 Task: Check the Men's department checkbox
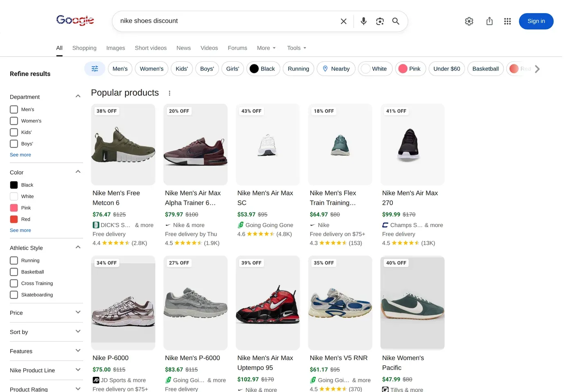(14, 110)
